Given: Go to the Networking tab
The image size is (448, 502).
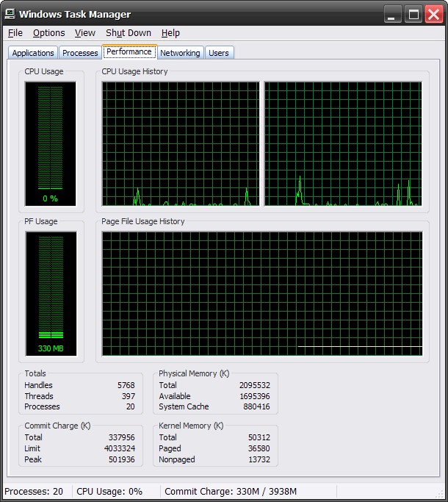Looking at the screenshot, I should (180, 53).
